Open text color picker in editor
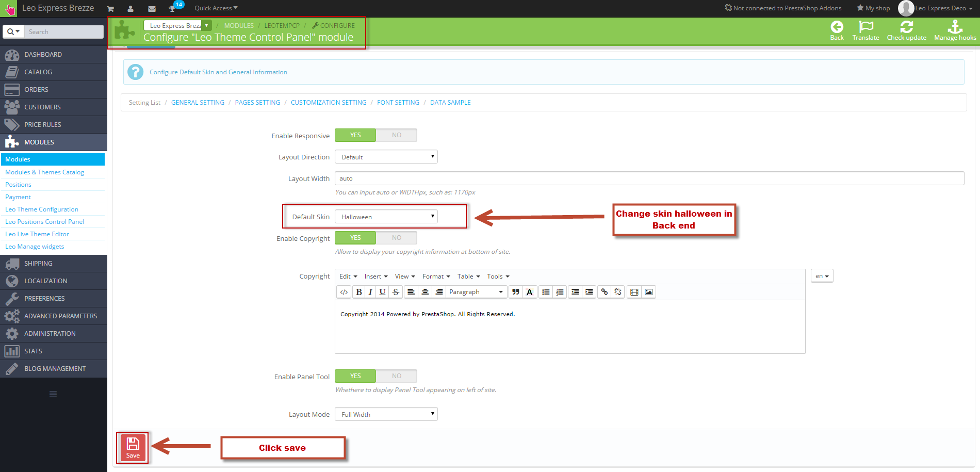980x472 pixels. tap(529, 292)
